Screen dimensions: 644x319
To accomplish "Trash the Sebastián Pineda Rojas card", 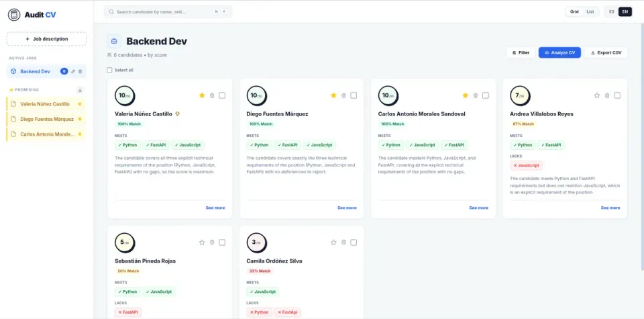I will click(212, 242).
